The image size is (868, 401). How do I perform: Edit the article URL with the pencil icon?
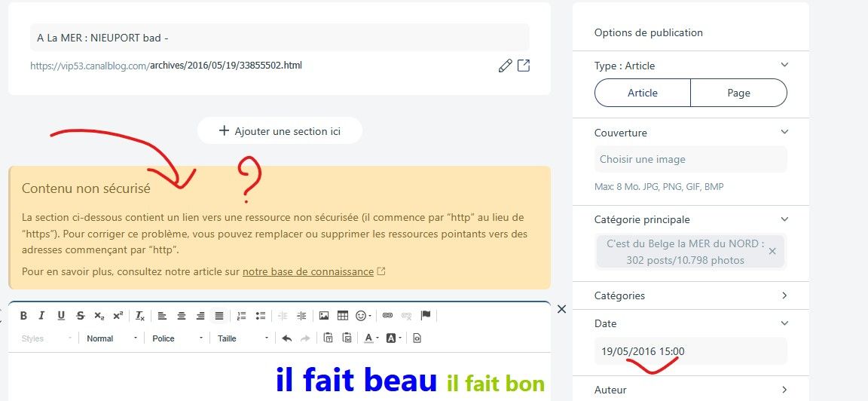(x=505, y=66)
